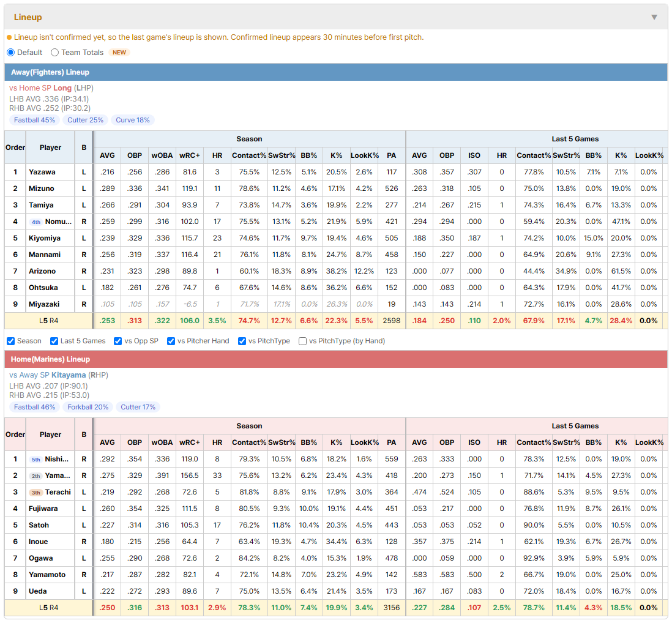Open player Ueda in Marines lineup
Screen dimensions: 672x623
(38, 591)
